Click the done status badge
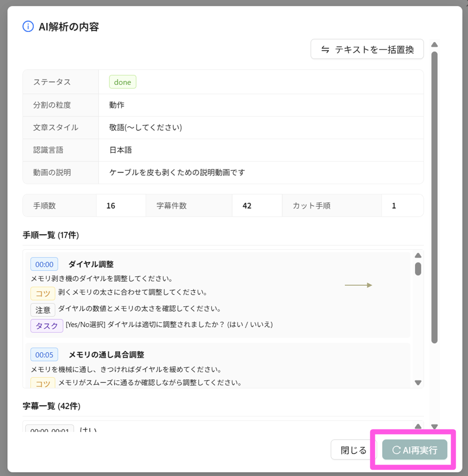The image size is (468, 476). (x=123, y=82)
